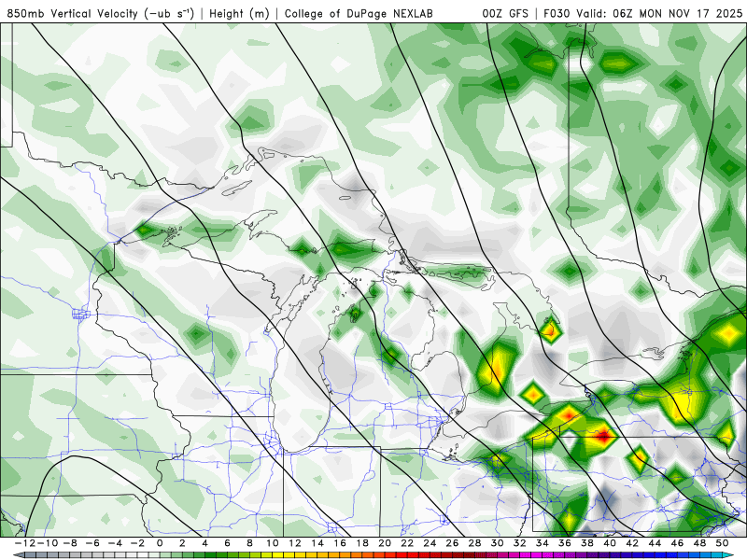Image resolution: width=747 pixels, height=560 pixels.
Task: Click the '-4' color scale label
Action: coord(115,543)
